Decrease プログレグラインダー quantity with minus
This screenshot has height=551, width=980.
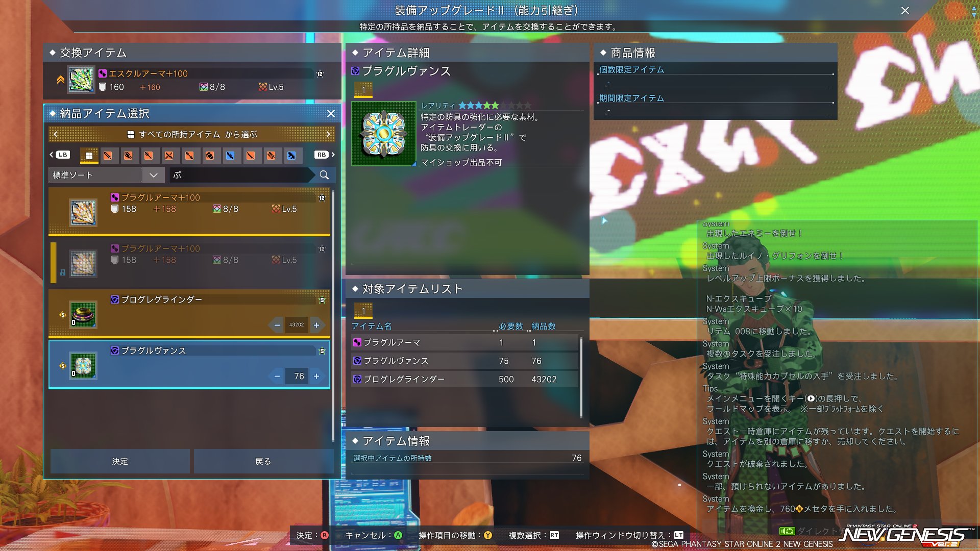pos(277,325)
